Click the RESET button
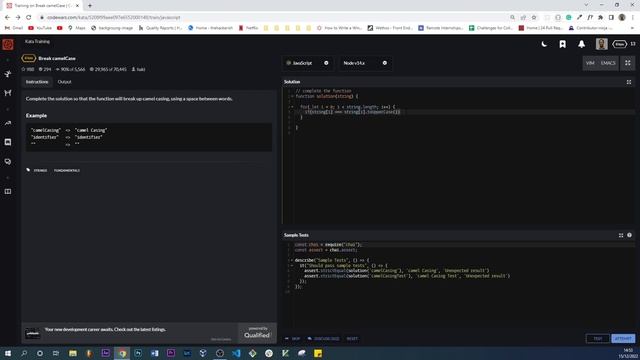Screen dimensions: 640x360 [352, 339]
